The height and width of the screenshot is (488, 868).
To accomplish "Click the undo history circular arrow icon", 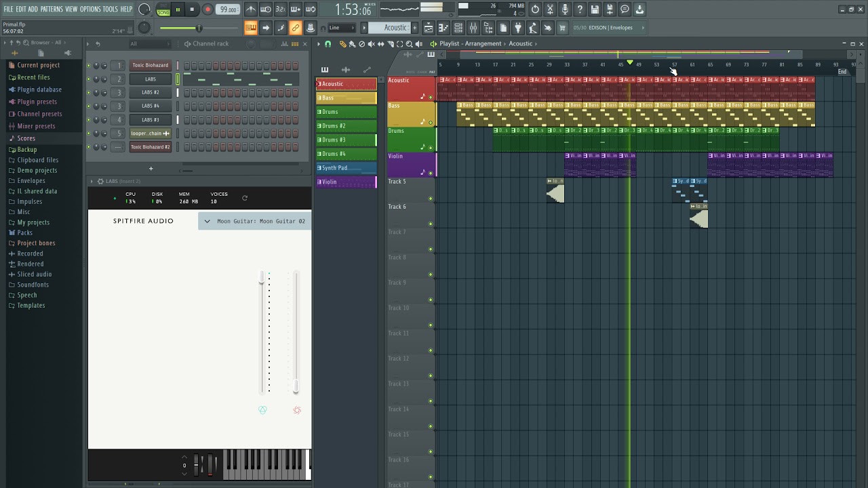I will [535, 9].
